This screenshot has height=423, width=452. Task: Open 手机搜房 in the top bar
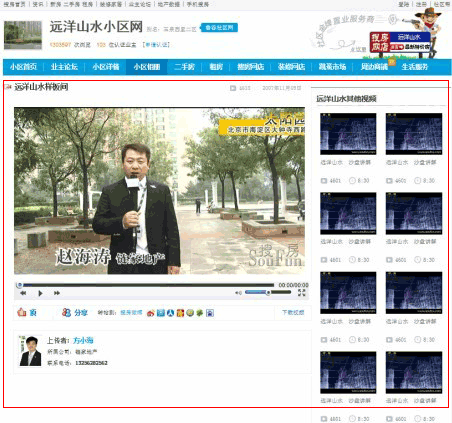point(198,4)
